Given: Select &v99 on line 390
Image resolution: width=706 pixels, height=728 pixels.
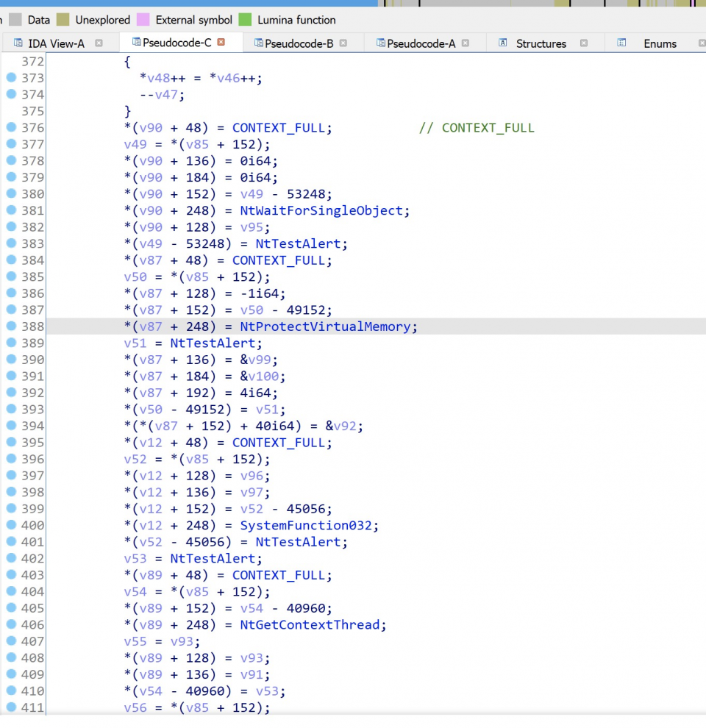Looking at the screenshot, I should click(x=255, y=360).
